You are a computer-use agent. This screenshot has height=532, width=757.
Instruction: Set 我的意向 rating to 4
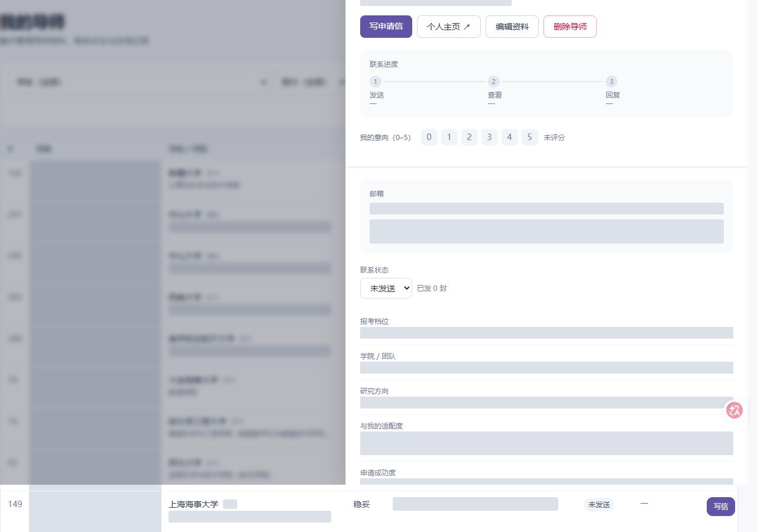(510, 137)
